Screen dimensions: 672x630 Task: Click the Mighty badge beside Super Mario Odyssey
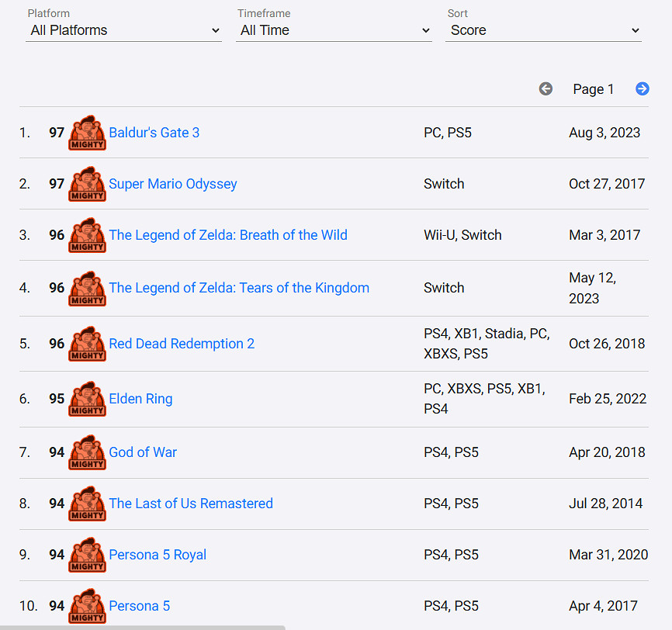coord(87,184)
